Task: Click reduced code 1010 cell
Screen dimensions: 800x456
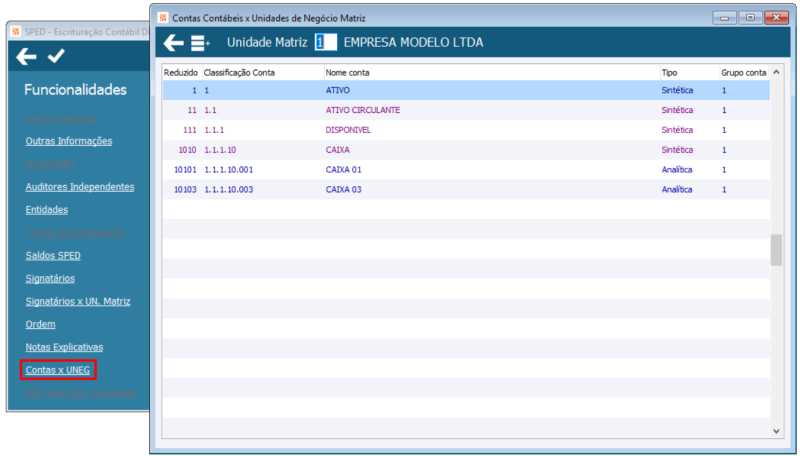Action: tap(187, 150)
